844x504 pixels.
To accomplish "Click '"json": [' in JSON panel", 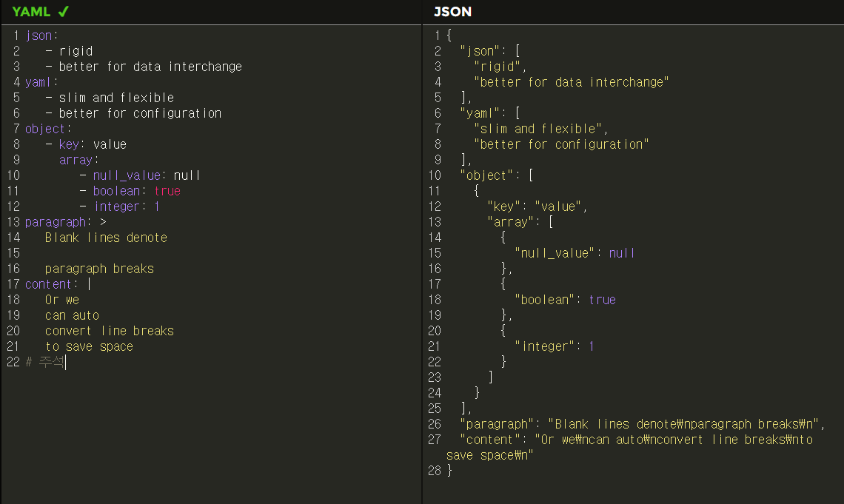I will tap(490, 51).
